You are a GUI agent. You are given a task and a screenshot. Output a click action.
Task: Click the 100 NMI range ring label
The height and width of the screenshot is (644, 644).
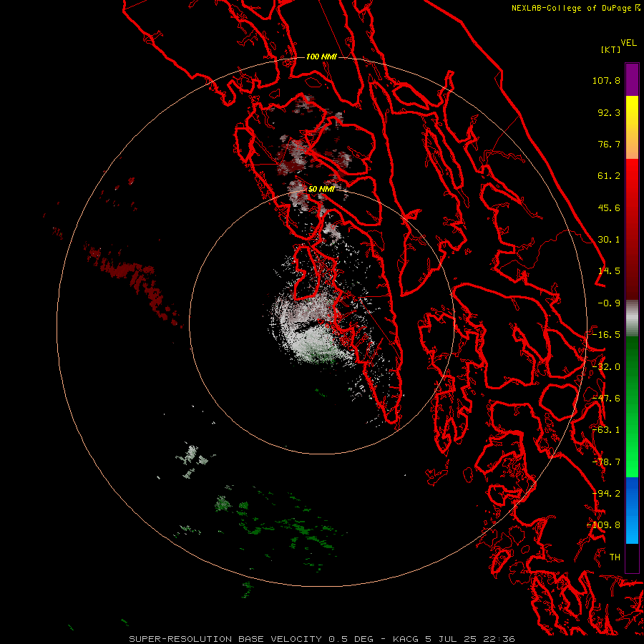click(321, 57)
